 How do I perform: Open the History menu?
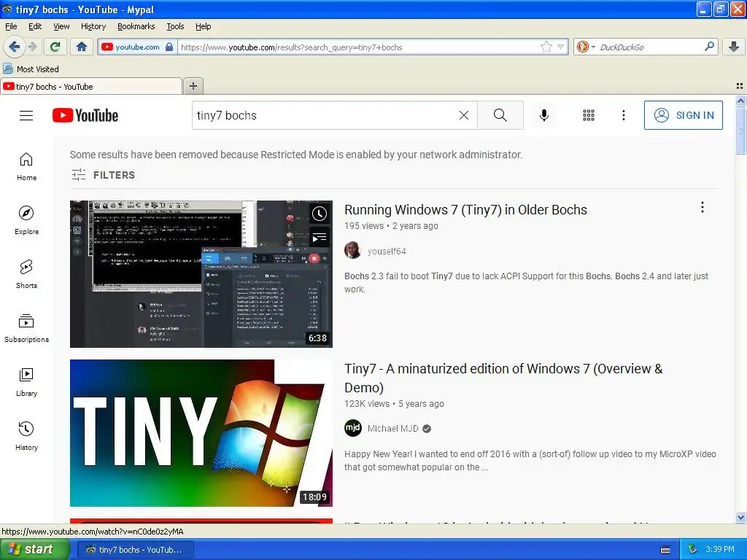pyautogui.click(x=93, y=26)
